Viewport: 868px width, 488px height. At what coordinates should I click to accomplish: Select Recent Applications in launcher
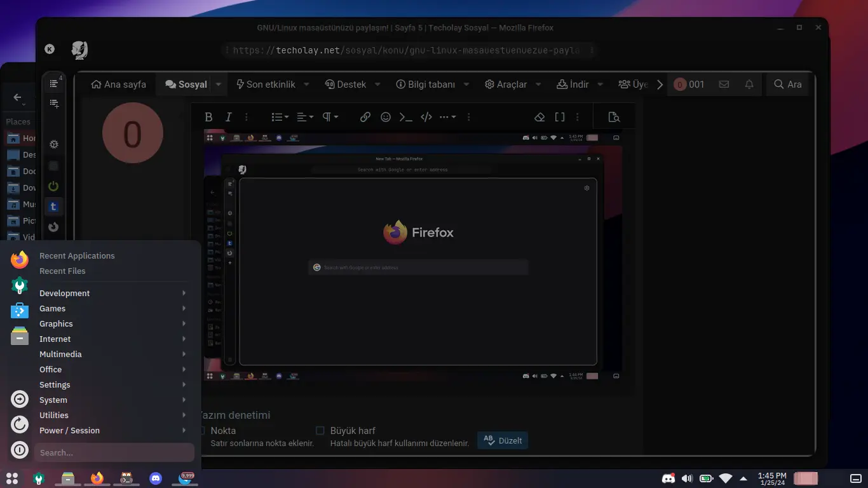point(77,255)
